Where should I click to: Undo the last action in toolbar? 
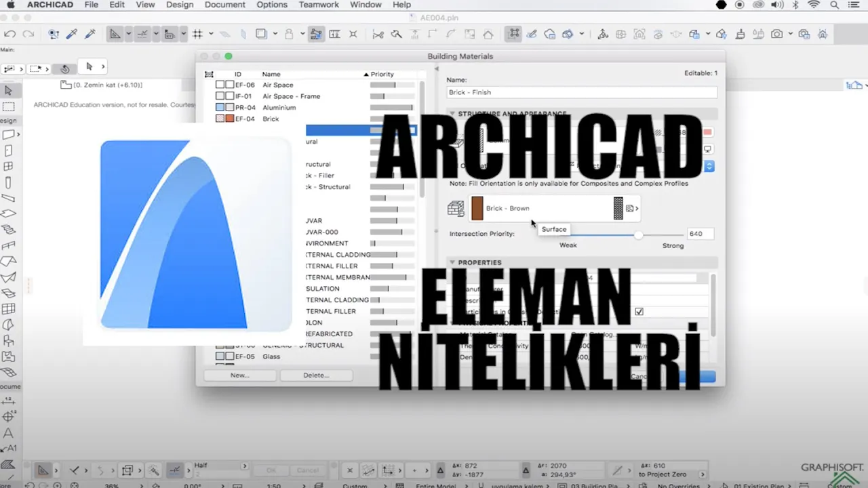pos(10,34)
